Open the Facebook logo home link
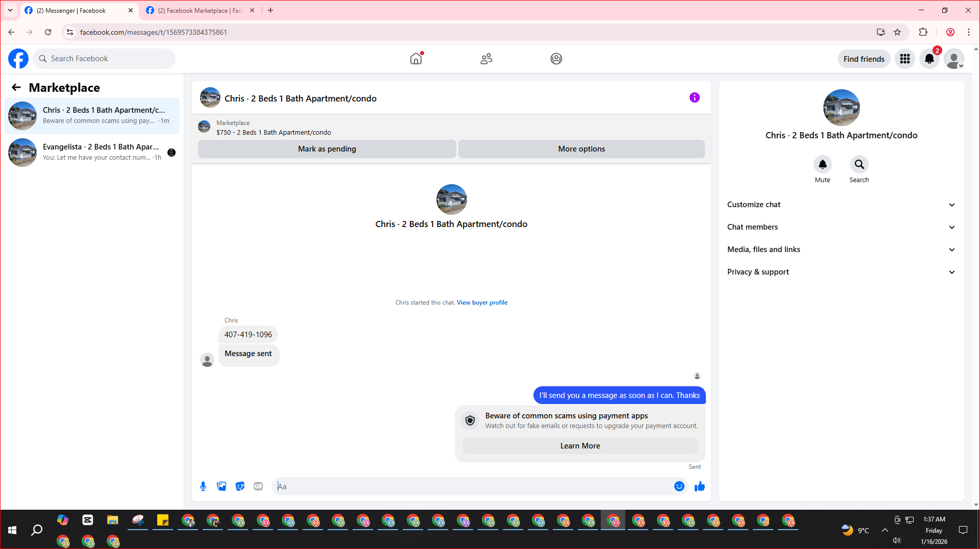 [x=18, y=59]
